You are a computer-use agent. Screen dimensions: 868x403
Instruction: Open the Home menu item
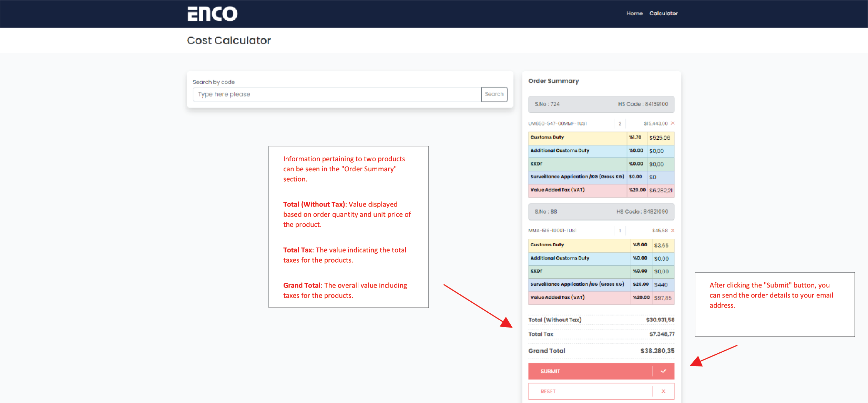(x=634, y=13)
